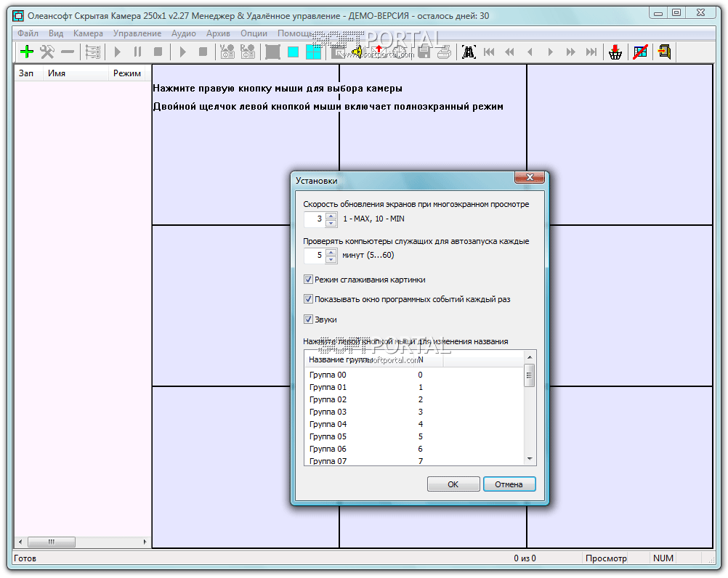Select 'Группа 06' in the group list

[328, 449]
